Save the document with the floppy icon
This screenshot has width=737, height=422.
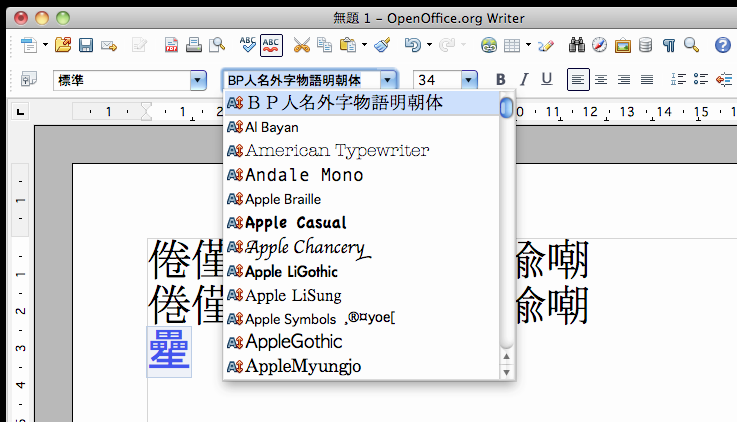[86, 45]
